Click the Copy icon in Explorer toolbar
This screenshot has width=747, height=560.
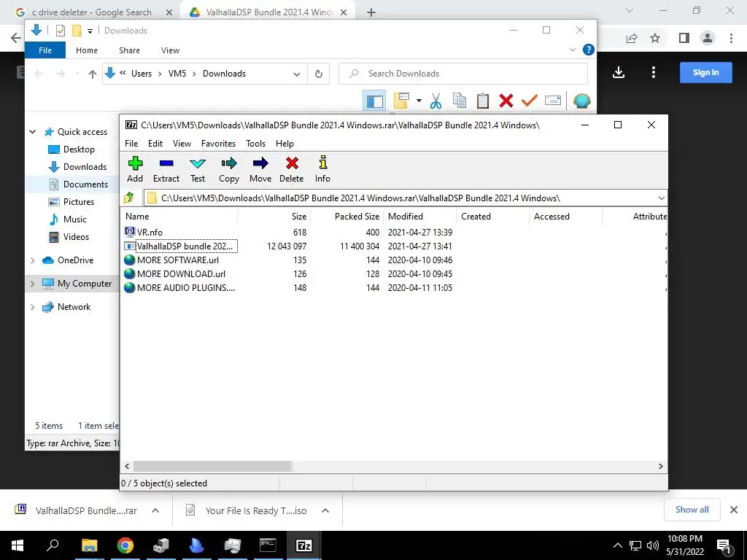[460, 101]
